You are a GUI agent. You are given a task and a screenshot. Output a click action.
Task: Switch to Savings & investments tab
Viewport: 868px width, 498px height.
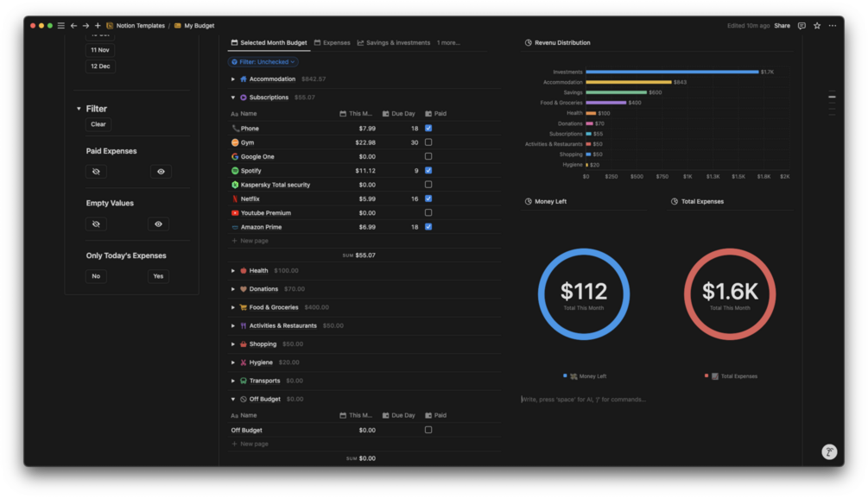tap(394, 42)
